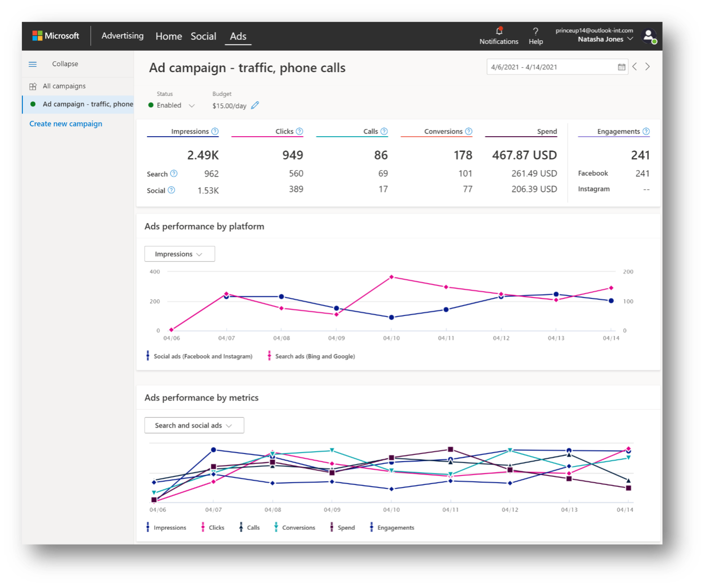Screen dimensions: 707x588
Task: Switch to the Social tab
Action: point(203,36)
